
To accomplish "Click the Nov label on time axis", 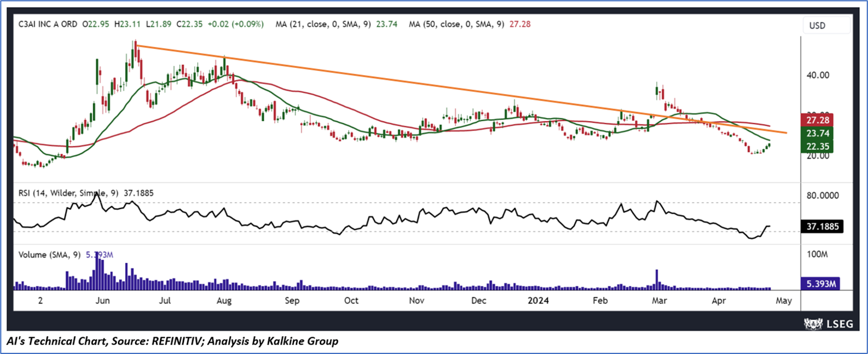I will [416, 300].
